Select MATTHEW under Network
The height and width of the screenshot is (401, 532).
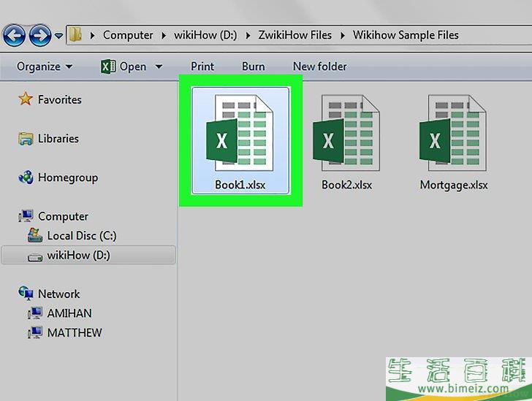tap(75, 332)
